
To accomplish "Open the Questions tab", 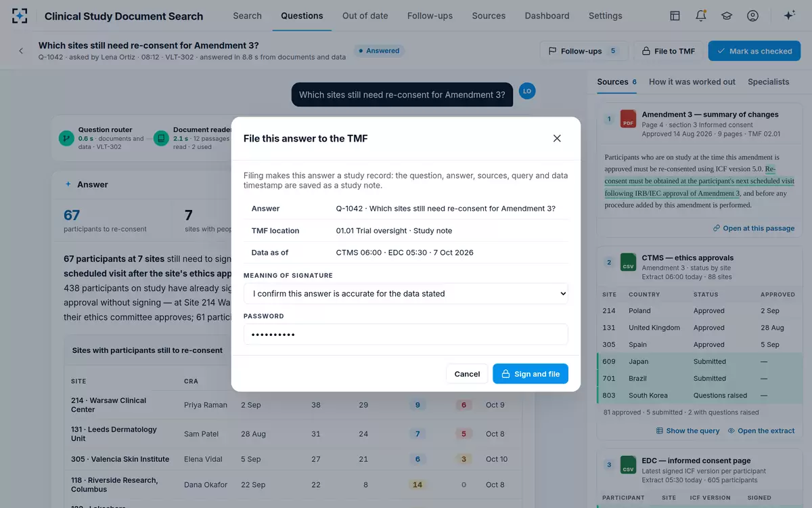I will coord(302,16).
